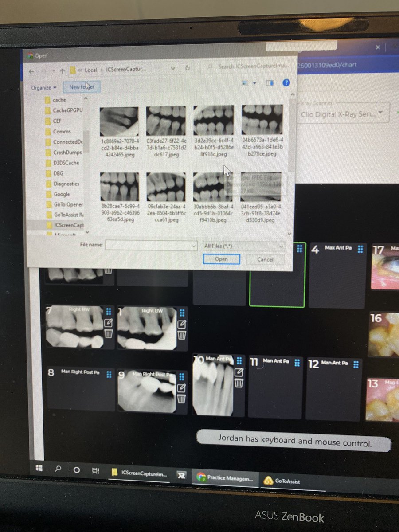Click the trash icon on slot 9

[181, 399]
